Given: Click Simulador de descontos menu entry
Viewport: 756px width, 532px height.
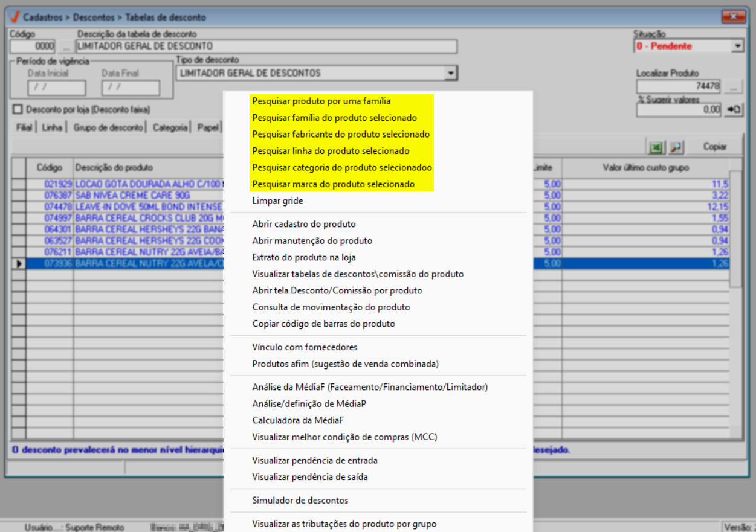Looking at the screenshot, I should pyautogui.click(x=300, y=500).
